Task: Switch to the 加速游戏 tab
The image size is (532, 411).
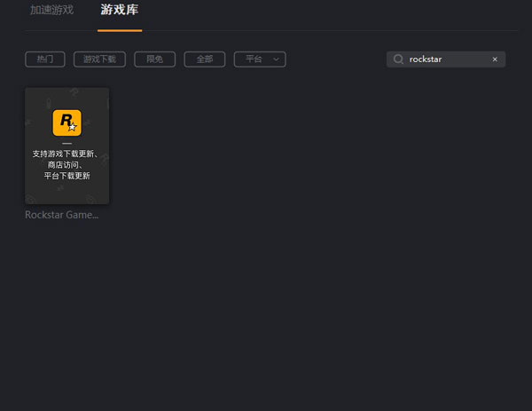Action: click(51, 11)
